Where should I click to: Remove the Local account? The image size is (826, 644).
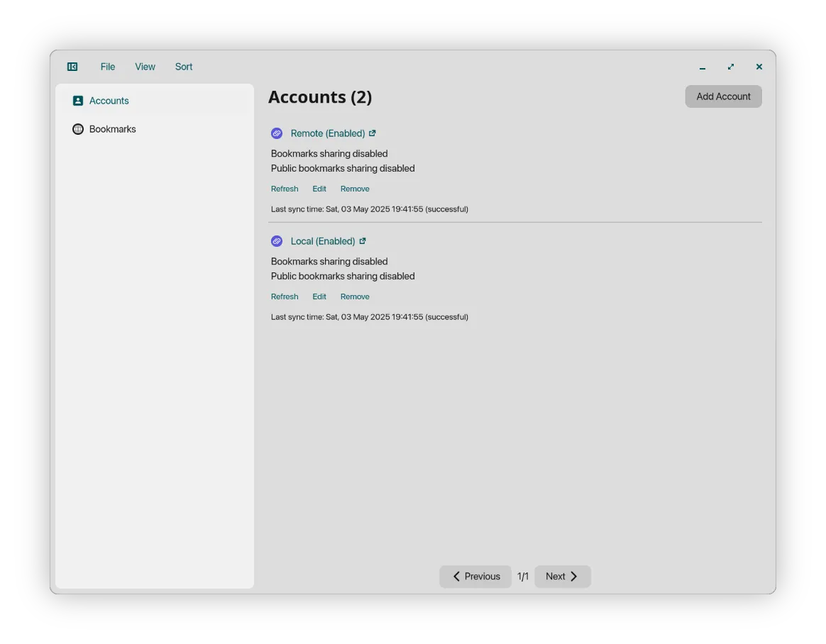355,296
